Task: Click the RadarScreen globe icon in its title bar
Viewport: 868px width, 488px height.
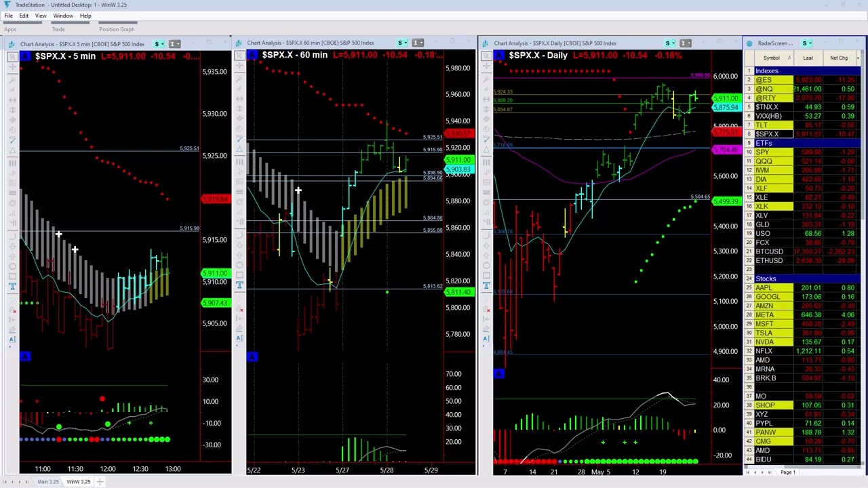Action: 749,43
